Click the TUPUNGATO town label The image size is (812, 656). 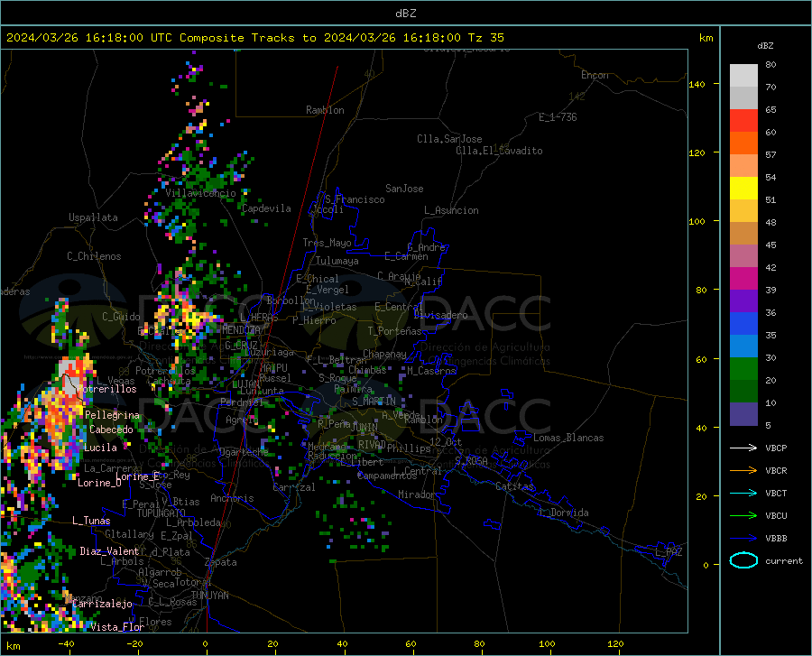pyautogui.click(x=161, y=513)
